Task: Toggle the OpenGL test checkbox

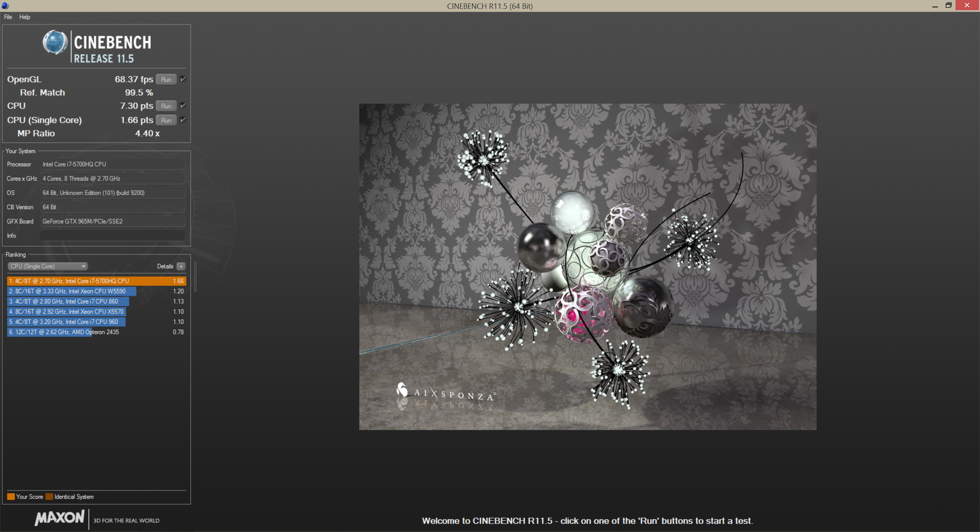Action: 183,79
